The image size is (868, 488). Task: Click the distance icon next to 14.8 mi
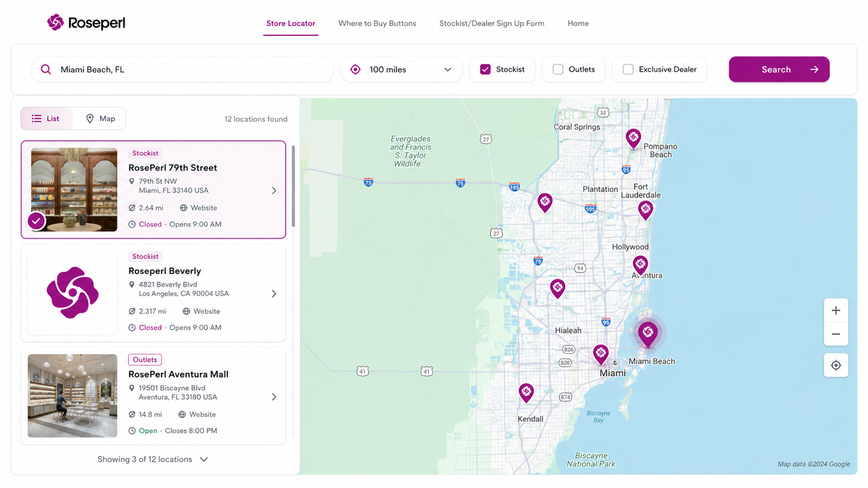pyautogui.click(x=132, y=415)
